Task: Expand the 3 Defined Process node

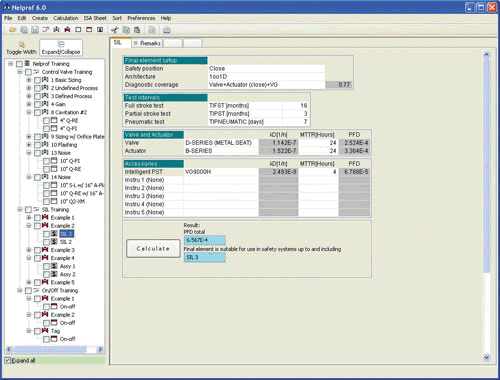Action: point(29,96)
